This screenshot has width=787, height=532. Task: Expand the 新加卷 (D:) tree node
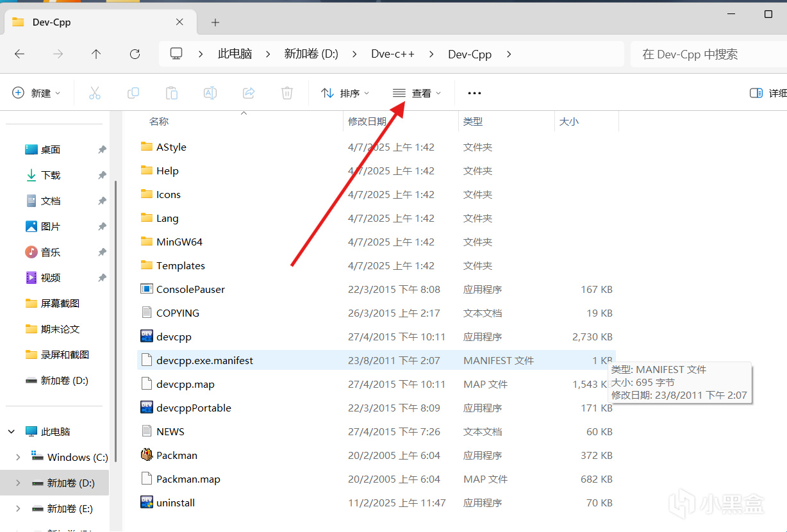point(18,483)
